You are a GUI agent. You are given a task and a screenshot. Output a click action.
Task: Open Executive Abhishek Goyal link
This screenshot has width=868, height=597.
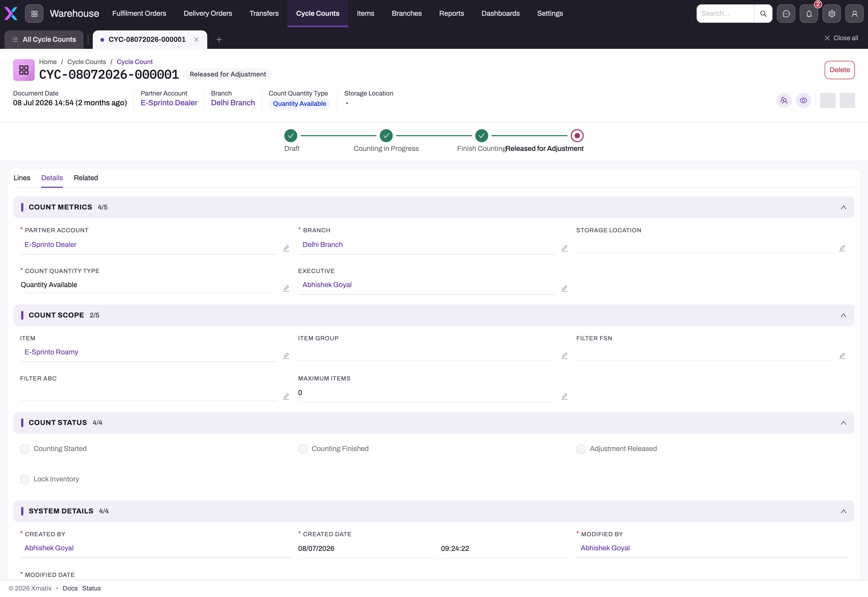327,285
